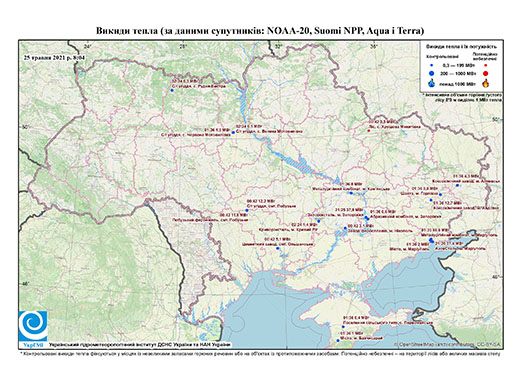Click the Alchevsk blue heat marker

point(457,185)
